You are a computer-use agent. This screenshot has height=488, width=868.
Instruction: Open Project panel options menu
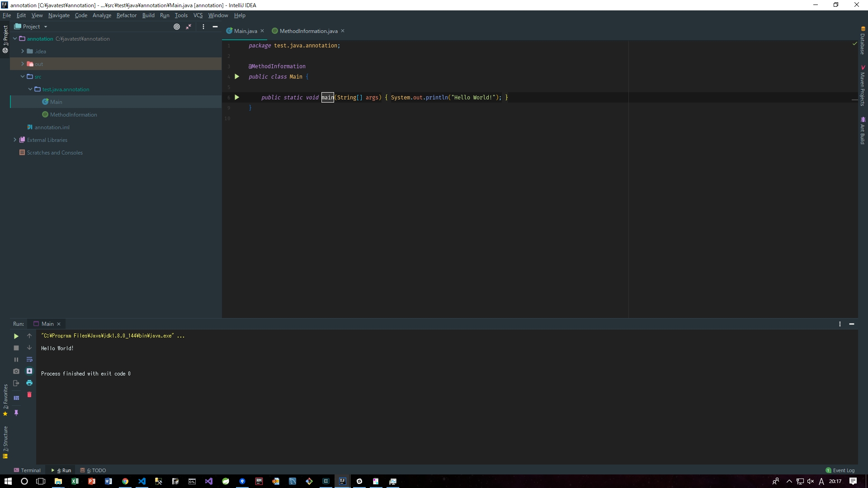point(203,27)
